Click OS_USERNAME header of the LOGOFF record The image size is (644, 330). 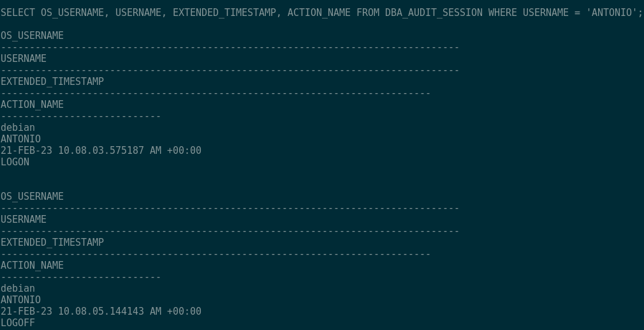click(x=32, y=197)
